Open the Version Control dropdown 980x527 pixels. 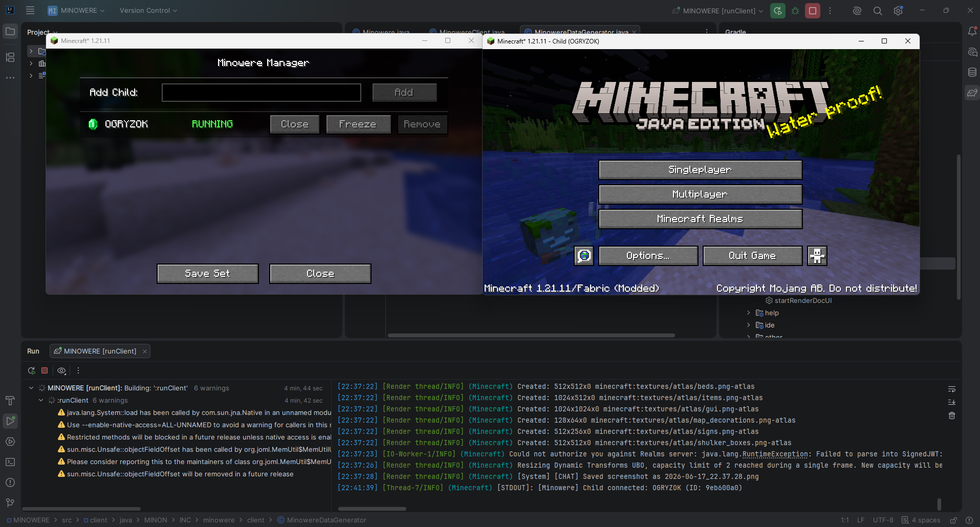148,11
